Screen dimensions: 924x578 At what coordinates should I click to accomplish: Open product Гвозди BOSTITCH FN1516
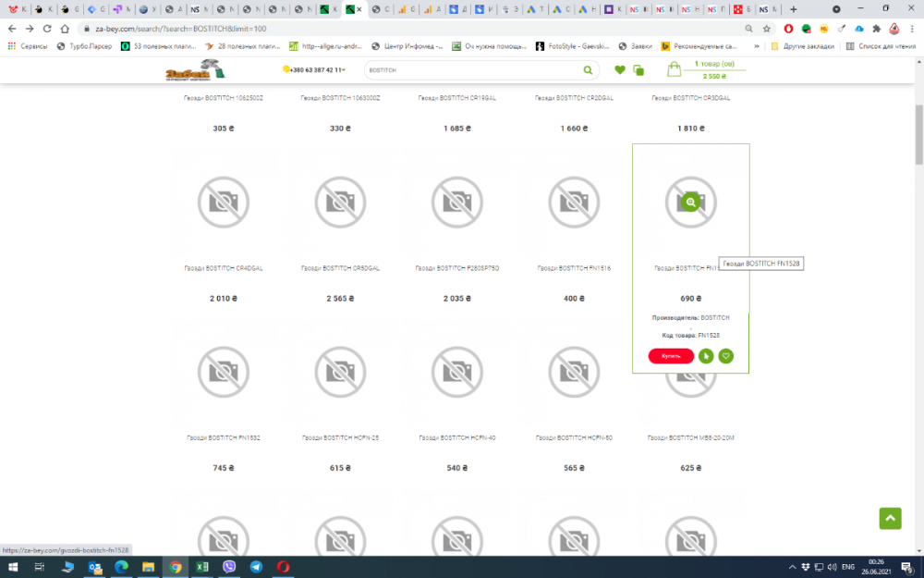tap(574, 268)
